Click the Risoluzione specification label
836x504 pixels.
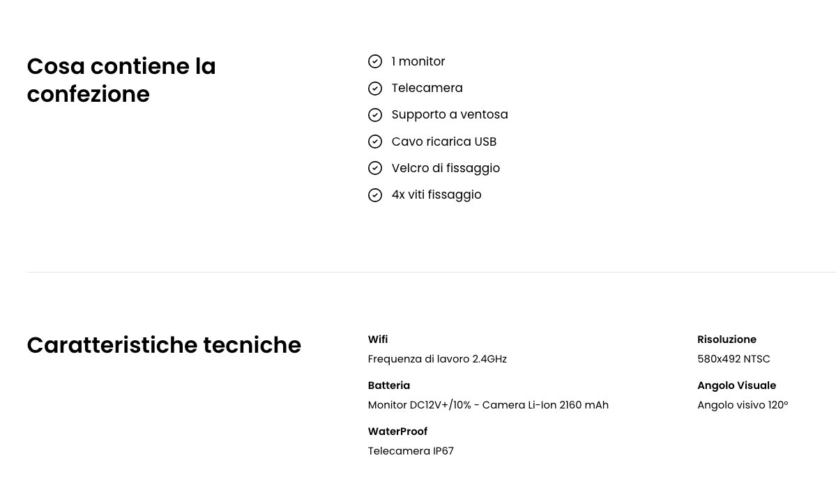pos(727,339)
